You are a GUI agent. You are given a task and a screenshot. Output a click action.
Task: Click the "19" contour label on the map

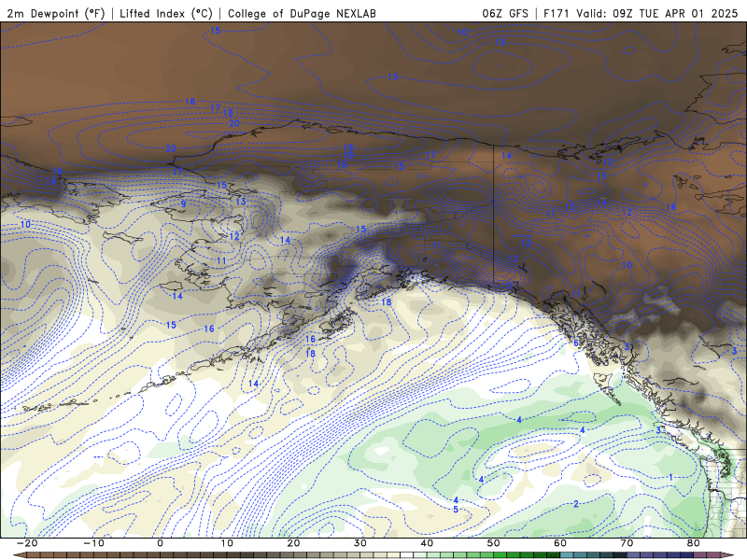(348, 148)
